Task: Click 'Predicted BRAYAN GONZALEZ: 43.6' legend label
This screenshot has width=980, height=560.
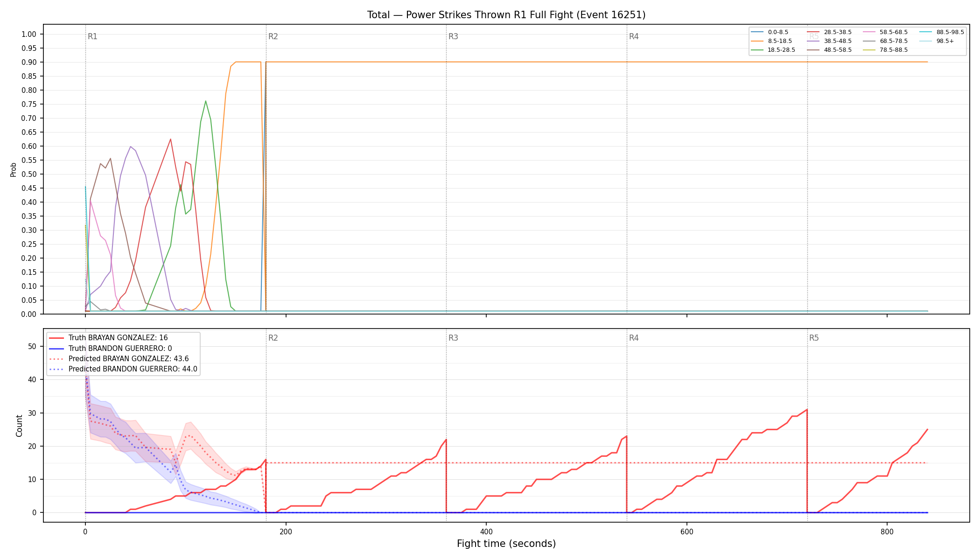Action: 128,359
